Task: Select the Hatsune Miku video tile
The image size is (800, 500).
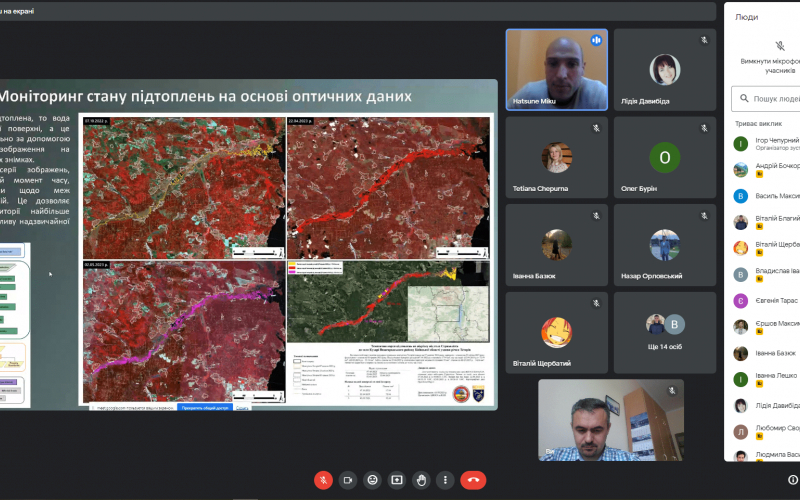Action: tap(557, 69)
